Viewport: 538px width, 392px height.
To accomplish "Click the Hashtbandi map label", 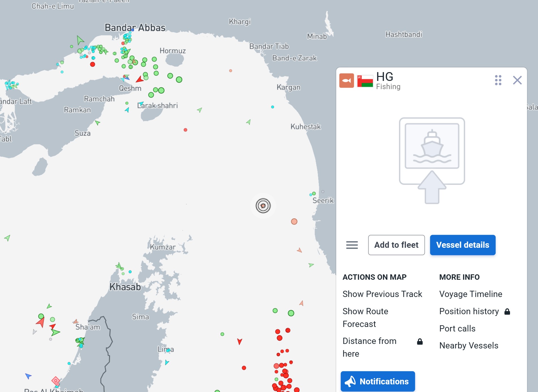I will pos(404,35).
